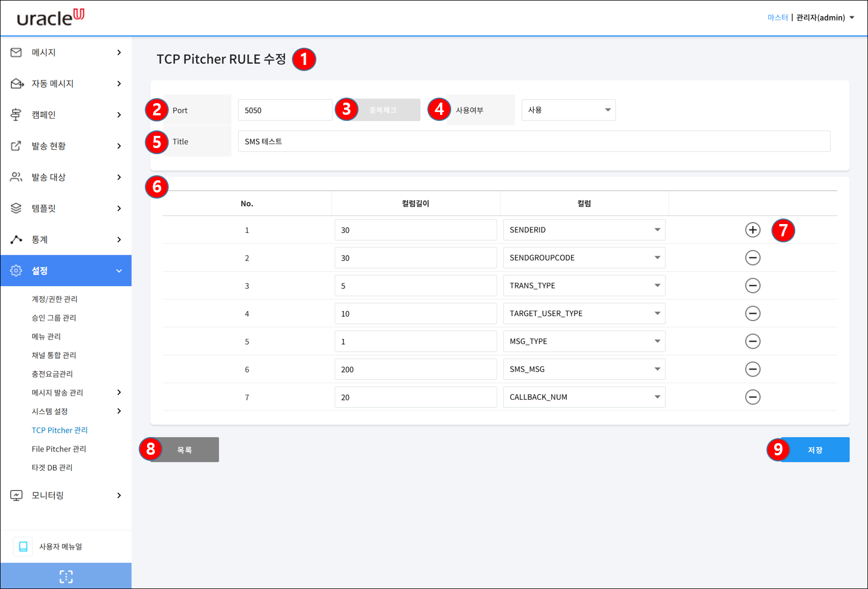
Task: Open 채널 통합 관리 submenu item
Action: (x=54, y=355)
